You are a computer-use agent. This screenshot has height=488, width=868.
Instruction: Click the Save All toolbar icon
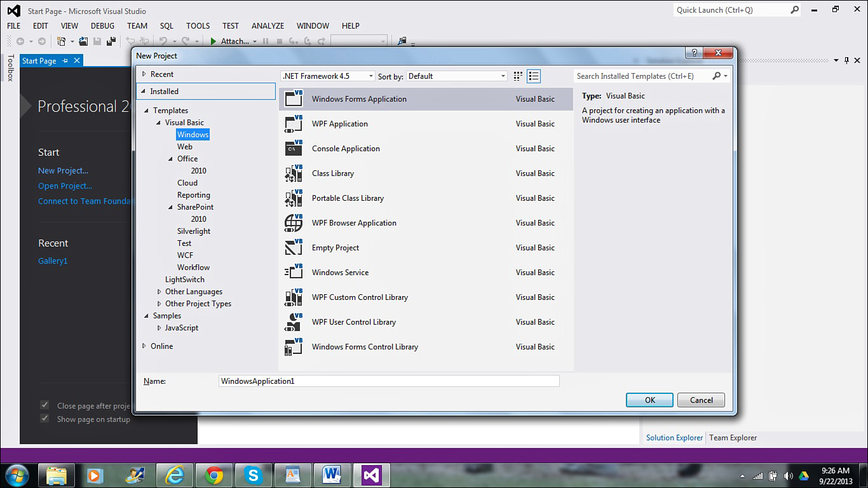(x=111, y=41)
